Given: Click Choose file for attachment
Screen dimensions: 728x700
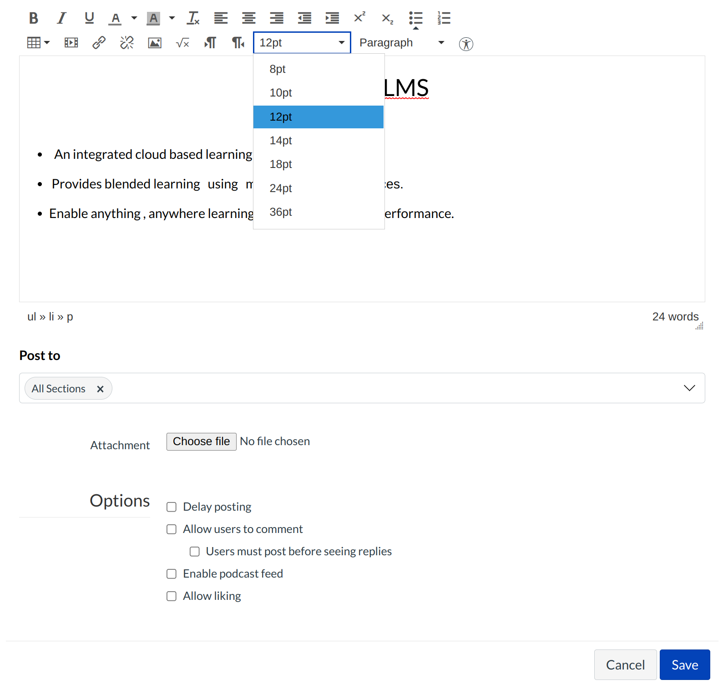Looking at the screenshot, I should (x=201, y=441).
